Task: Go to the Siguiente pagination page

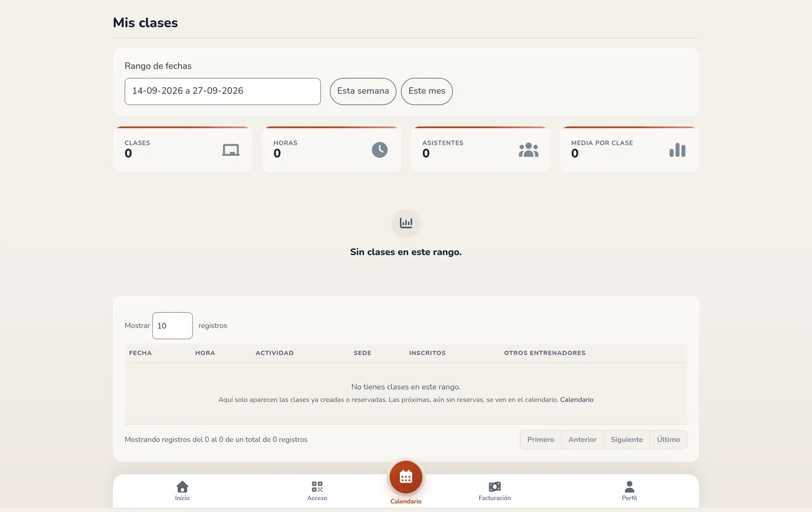Action: pyautogui.click(x=627, y=440)
